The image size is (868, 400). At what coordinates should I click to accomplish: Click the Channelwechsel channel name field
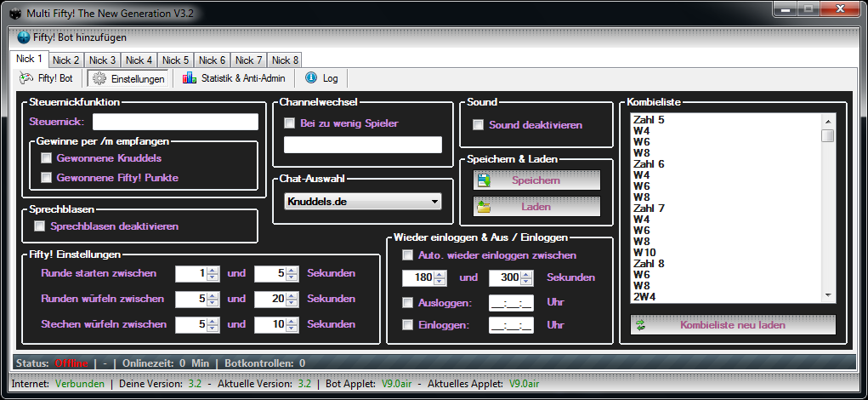pyautogui.click(x=363, y=145)
